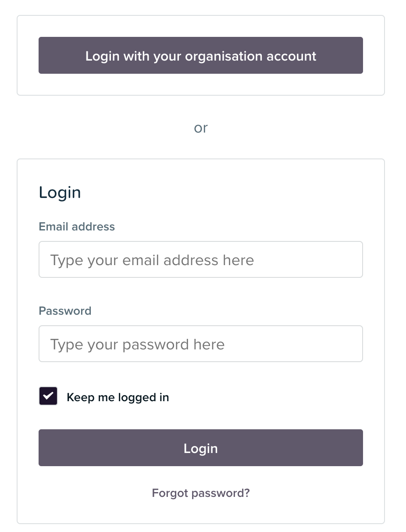Click the "or" divider text
Viewport: 406px width, 532px height.
tap(200, 128)
